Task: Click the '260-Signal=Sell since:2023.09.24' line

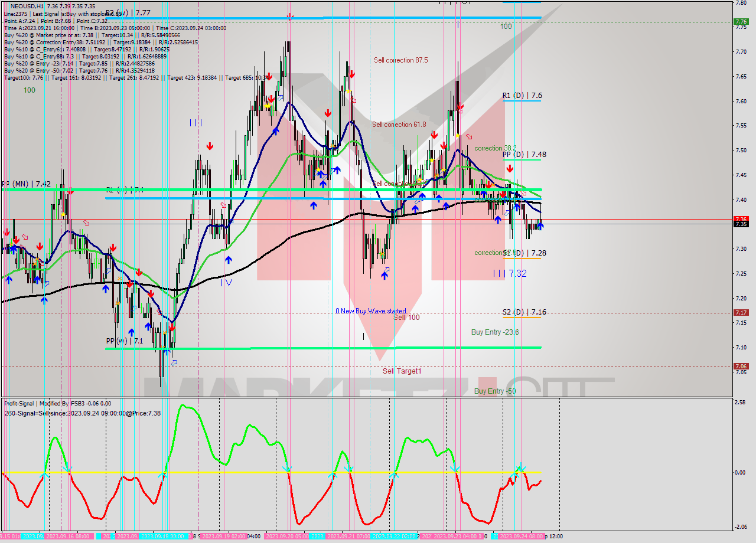Action: tap(82, 413)
